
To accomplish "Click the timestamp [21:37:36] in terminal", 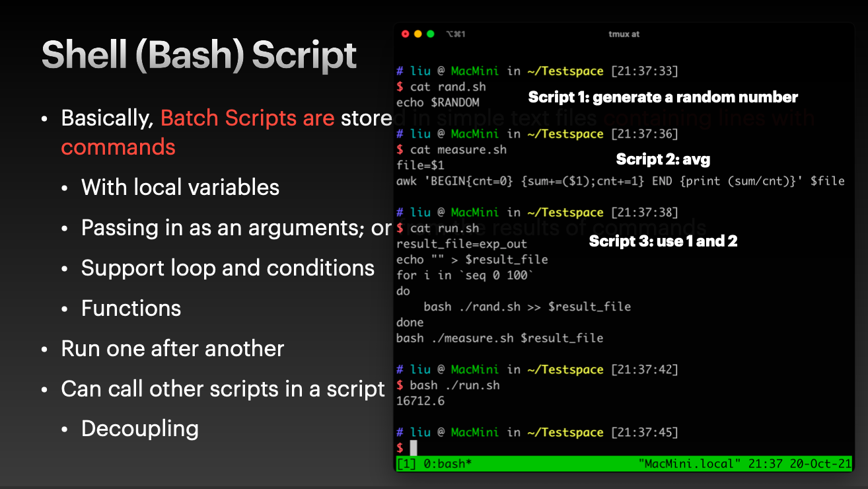I will (645, 133).
